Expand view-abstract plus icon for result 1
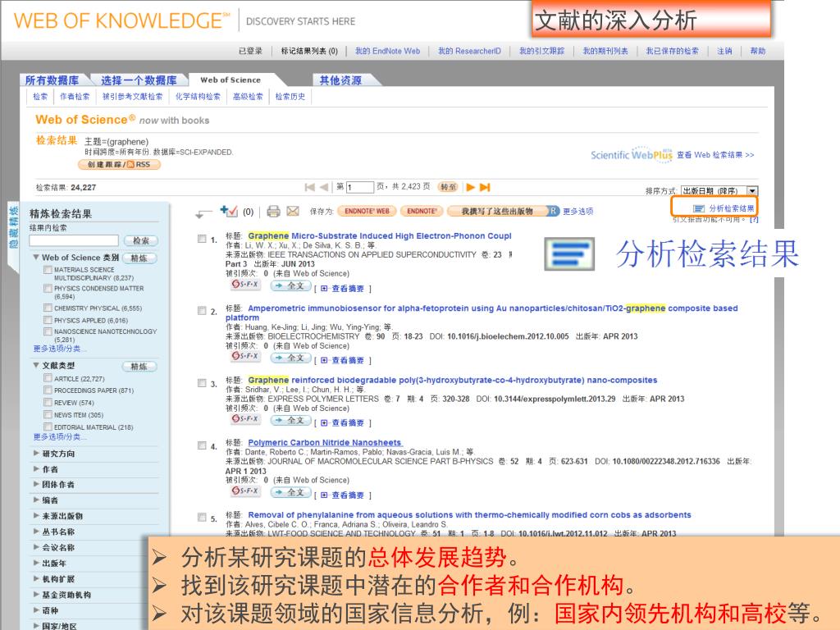Viewport: 840px width, 630px height. coord(324,288)
